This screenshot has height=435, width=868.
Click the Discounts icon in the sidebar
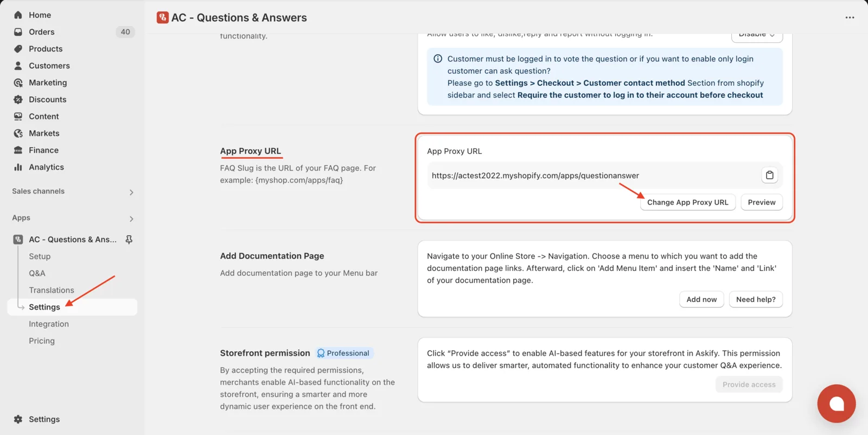(18, 99)
